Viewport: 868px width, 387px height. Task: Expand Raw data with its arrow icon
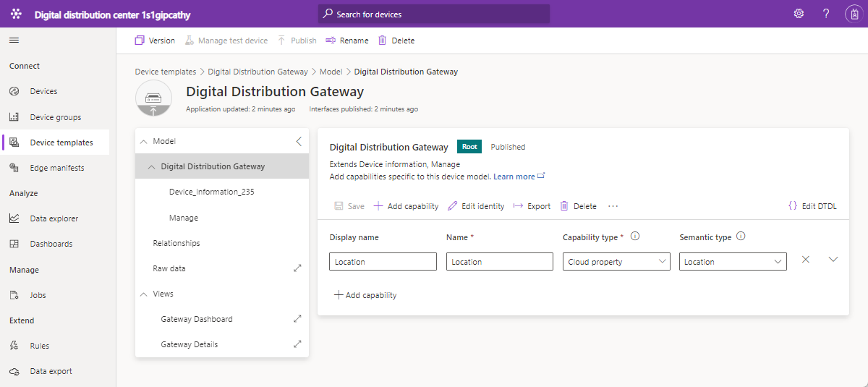[x=297, y=268]
